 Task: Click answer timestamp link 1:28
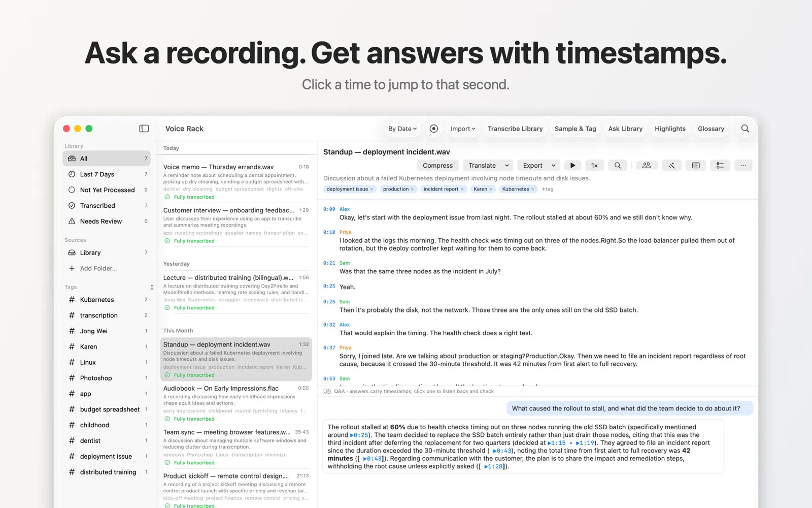click(x=493, y=466)
